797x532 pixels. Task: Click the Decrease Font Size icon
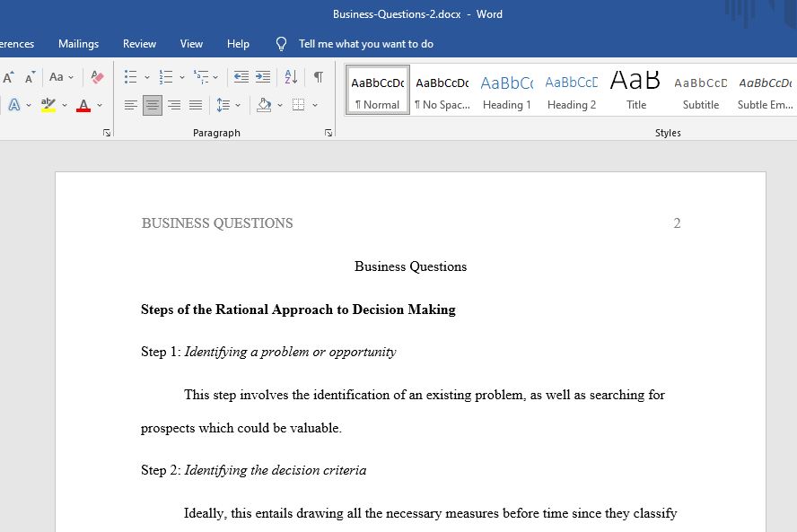point(30,77)
